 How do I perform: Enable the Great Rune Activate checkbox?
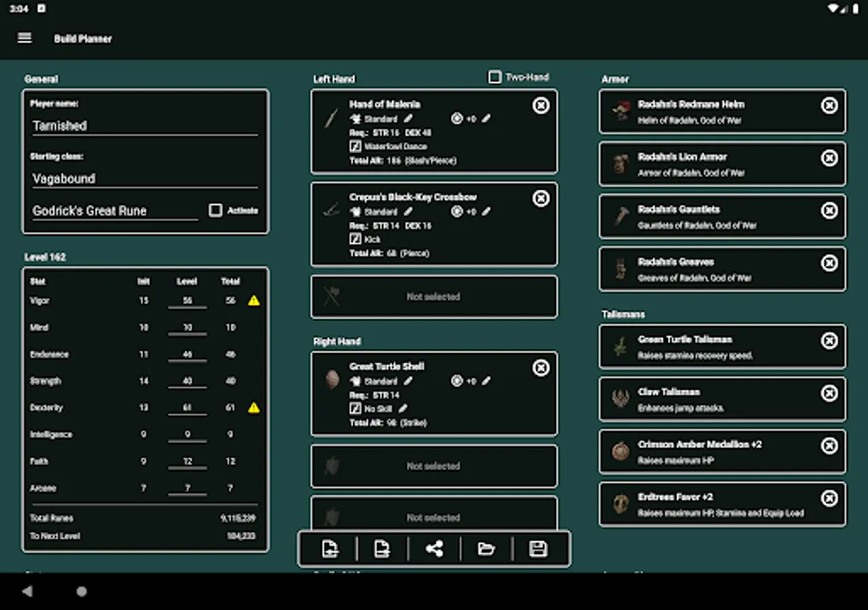coord(216,210)
